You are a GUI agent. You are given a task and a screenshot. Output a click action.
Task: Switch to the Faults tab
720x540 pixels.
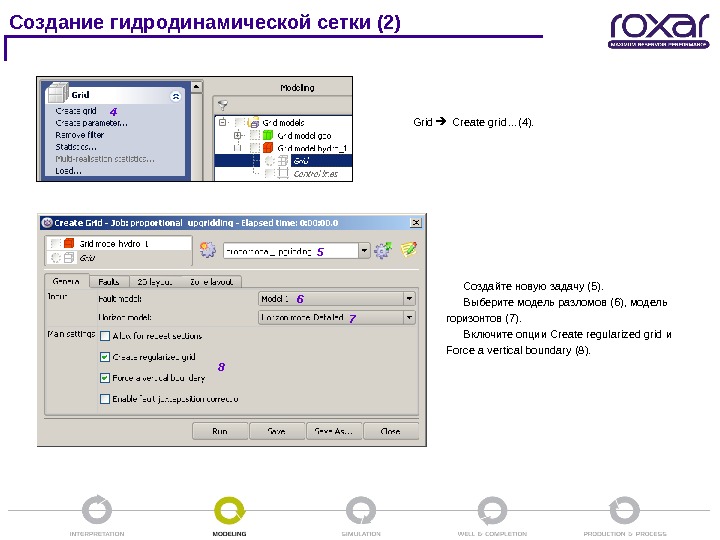[109, 281]
